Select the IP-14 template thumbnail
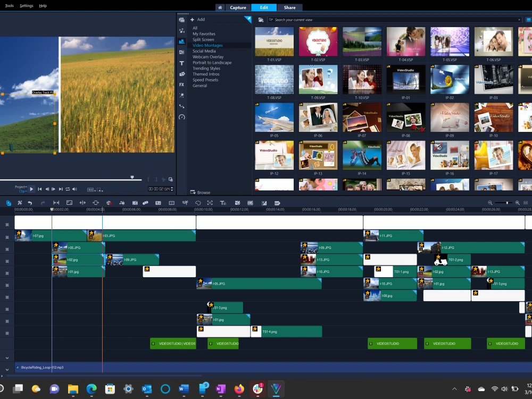The height and width of the screenshot is (399, 532). [x=362, y=155]
